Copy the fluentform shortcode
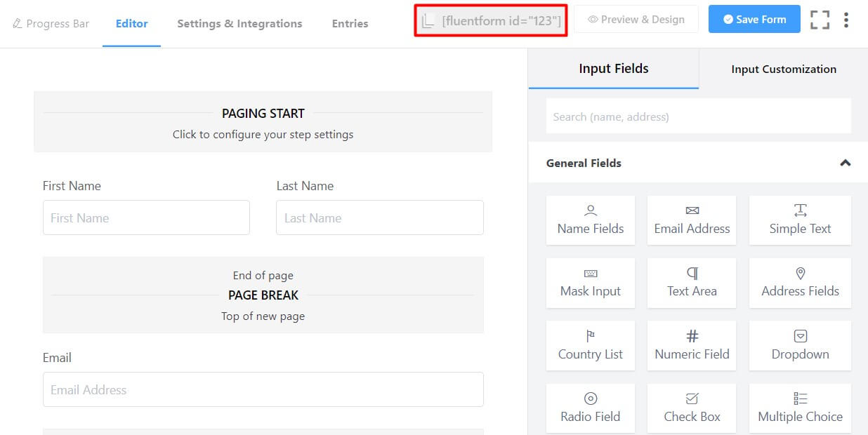This screenshot has width=868, height=435. (490, 20)
